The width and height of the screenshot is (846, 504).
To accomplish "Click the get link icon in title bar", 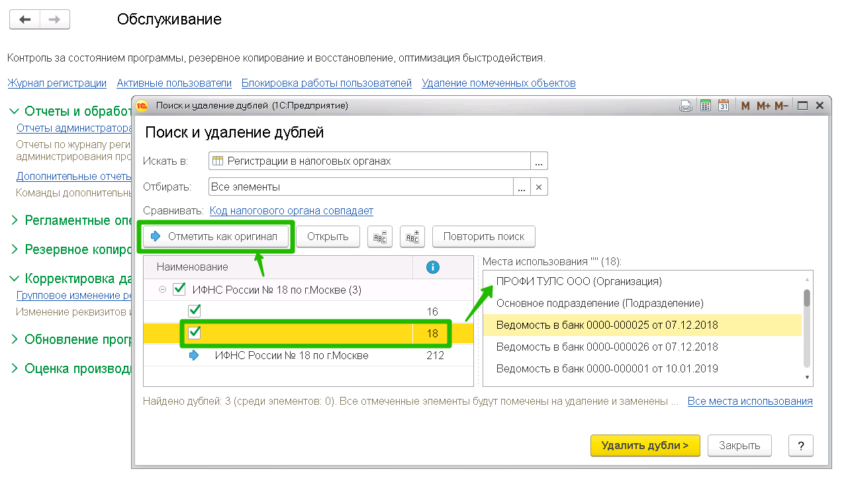I will pos(686,106).
